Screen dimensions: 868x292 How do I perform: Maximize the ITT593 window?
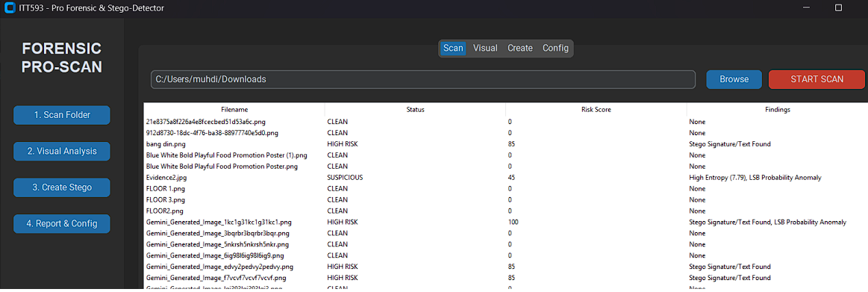pyautogui.click(x=838, y=7)
